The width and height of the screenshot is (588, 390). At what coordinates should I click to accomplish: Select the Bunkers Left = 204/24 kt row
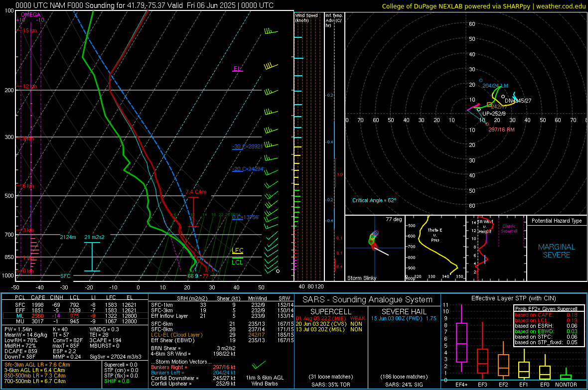tap(193, 373)
